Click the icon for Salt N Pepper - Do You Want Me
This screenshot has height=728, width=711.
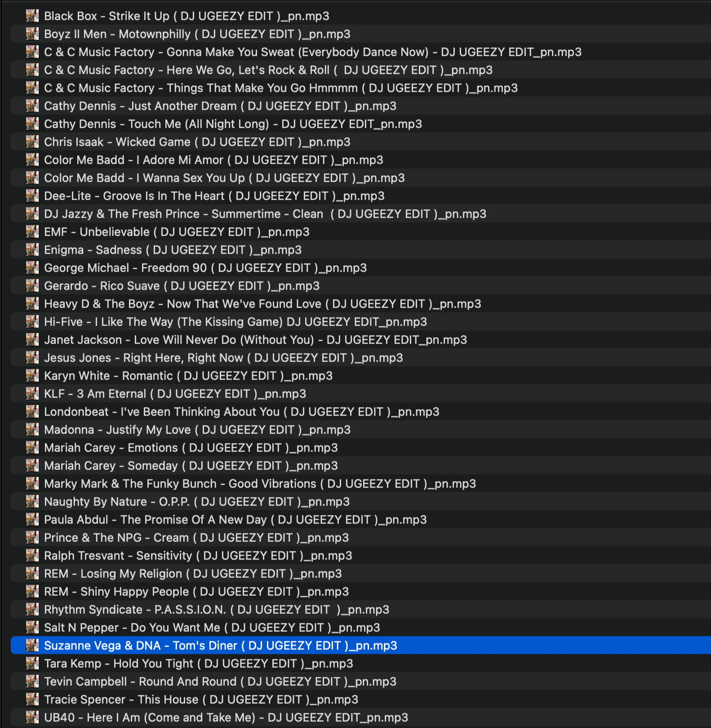pos(32,627)
